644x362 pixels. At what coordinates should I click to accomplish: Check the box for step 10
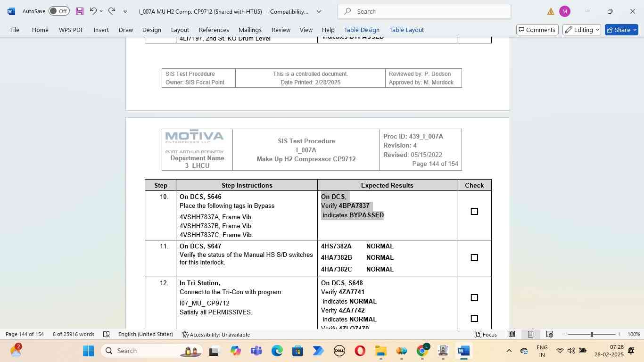(474, 212)
